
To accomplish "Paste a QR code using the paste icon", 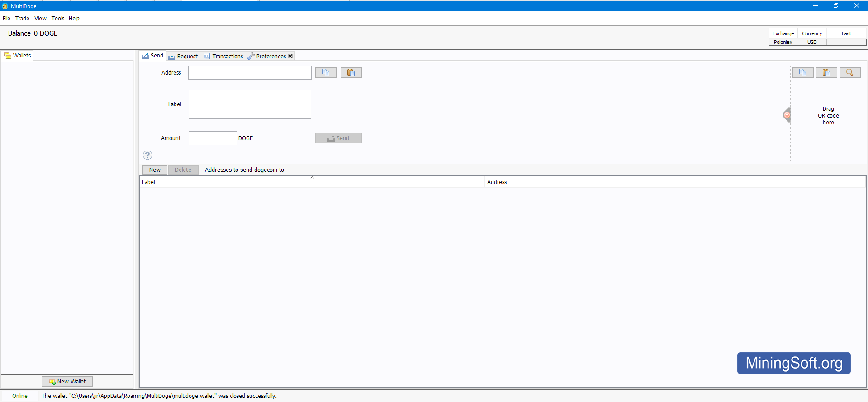I will tap(826, 72).
